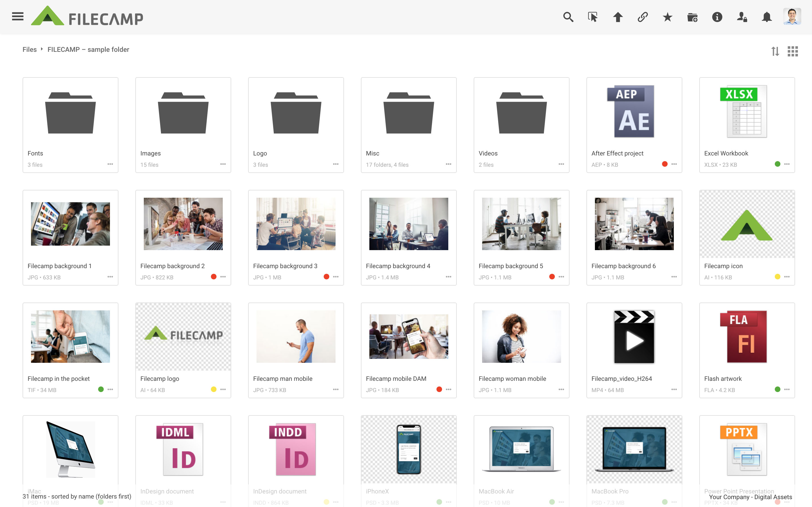The width and height of the screenshot is (812, 507).
Task: Open the notifications bell
Action: (x=767, y=17)
